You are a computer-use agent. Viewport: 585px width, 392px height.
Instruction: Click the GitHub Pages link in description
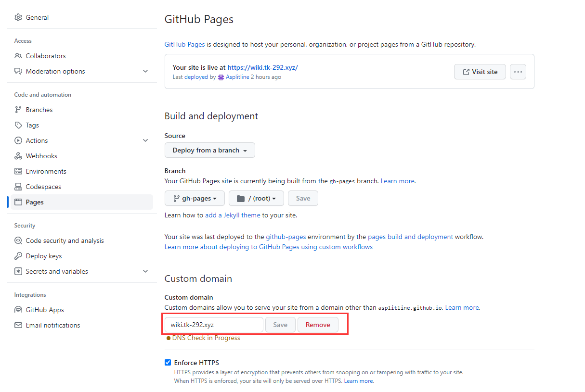[185, 44]
